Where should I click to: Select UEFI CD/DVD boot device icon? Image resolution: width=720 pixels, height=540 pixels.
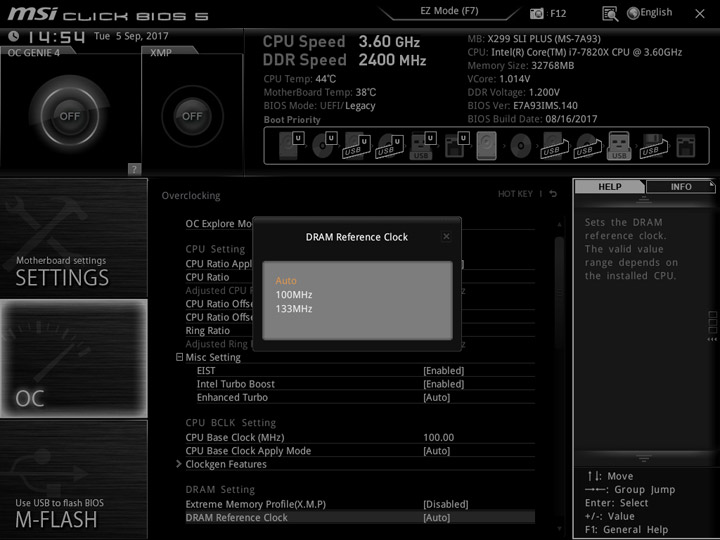[x=324, y=145]
